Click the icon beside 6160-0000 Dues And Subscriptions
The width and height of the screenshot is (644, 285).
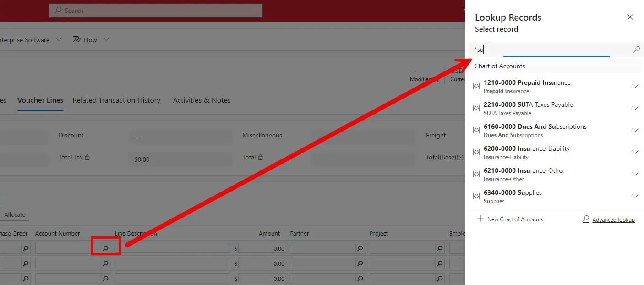pyautogui.click(x=476, y=130)
